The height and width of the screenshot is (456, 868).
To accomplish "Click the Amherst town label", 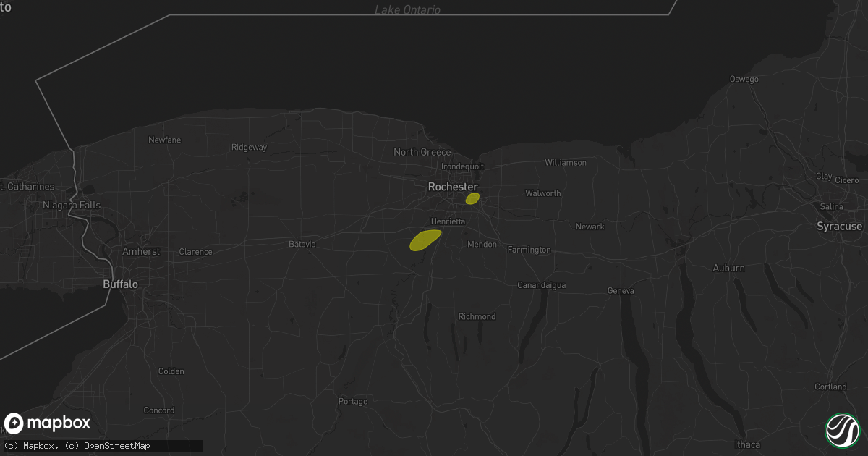I will 140,251.
